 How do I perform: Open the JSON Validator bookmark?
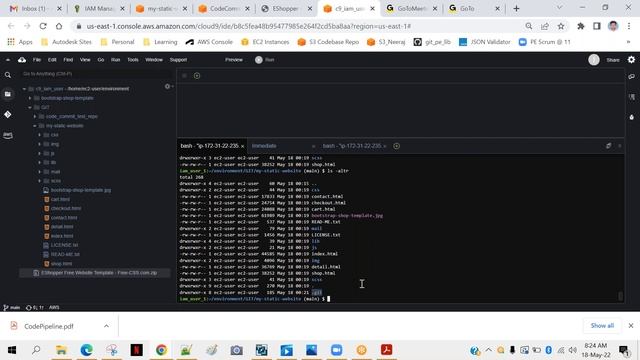click(x=484, y=42)
